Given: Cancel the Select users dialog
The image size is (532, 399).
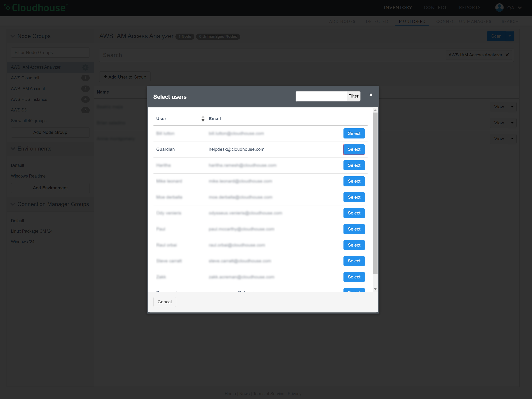Looking at the screenshot, I should [x=164, y=302].
